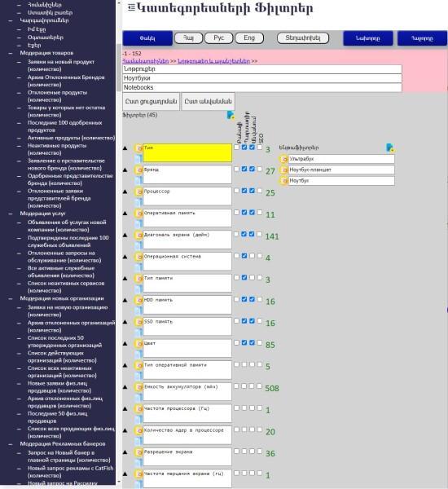This screenshot has height=489, width=448.
Task: Open Архив Отклоненных Брендов in sidebar
Action: click(66, 81)
